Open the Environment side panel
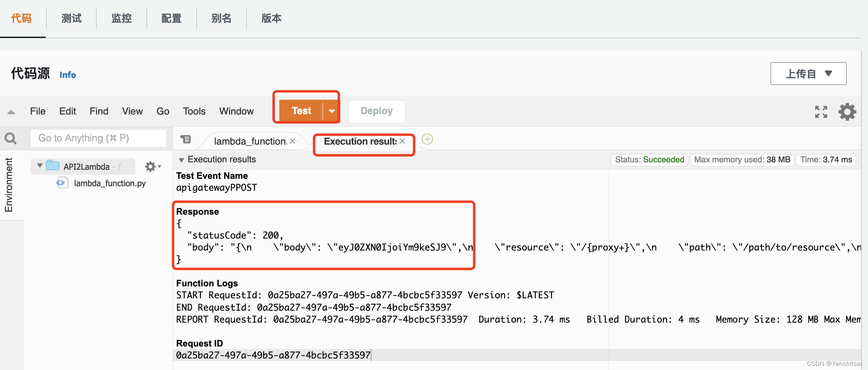Viewport: 868px width, 370px height. (9, 185)
